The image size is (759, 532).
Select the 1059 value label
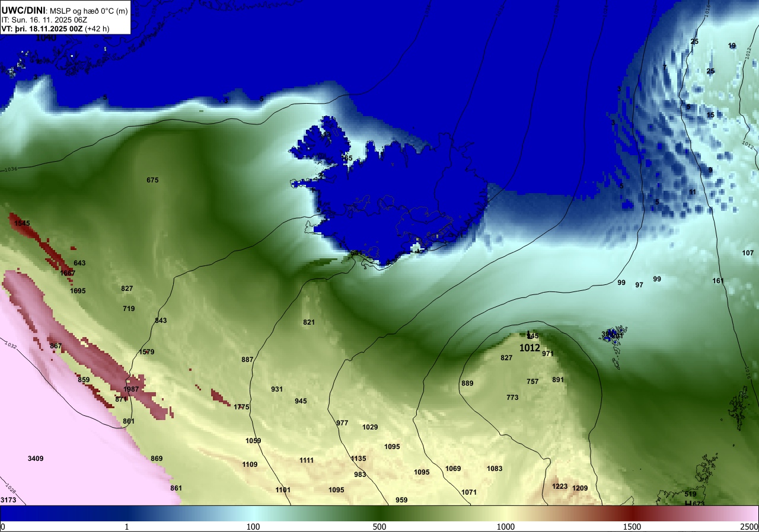(253, 441)
